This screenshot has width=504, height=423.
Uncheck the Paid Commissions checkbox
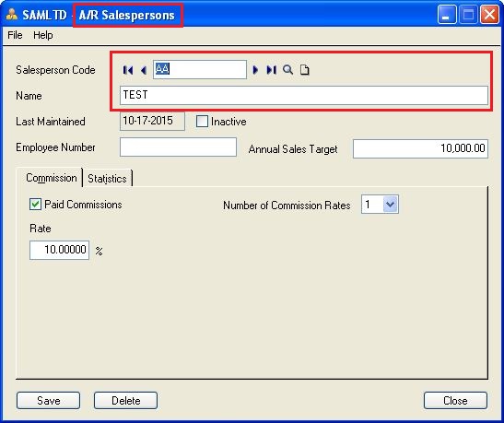tap(35, 204)
